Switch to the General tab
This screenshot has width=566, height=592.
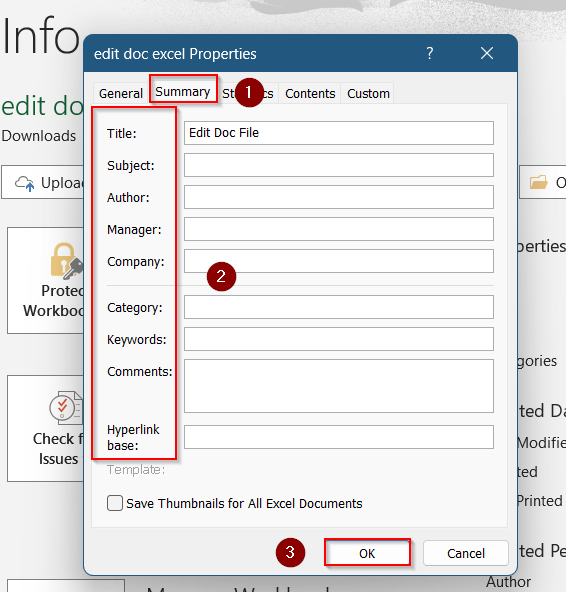pos(121,93)
